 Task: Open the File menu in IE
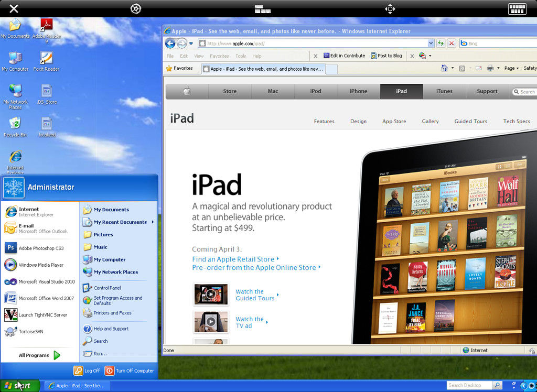170,56
